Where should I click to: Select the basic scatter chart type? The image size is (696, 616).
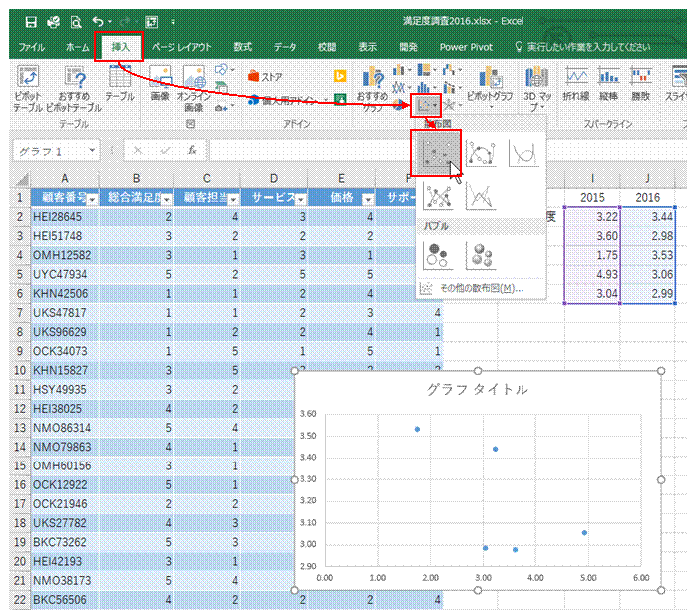pos(435,154)
